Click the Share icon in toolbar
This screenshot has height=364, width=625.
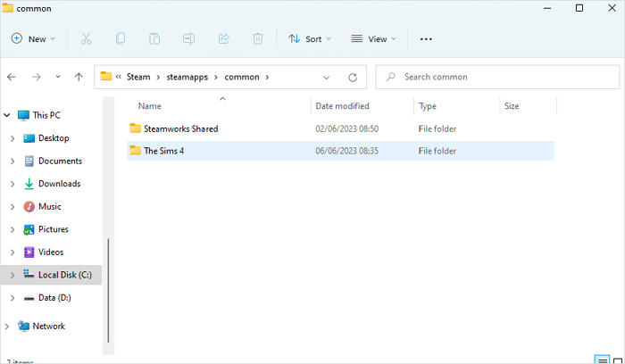pyautogui.click(x=223, y=39)
